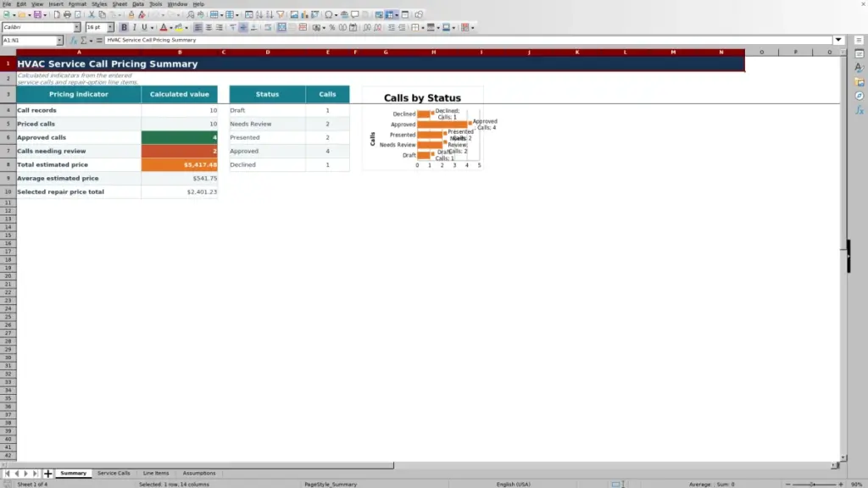Click the Calculated value column header cell
Viewport: 868px width, 488px height.
(180, 95)
